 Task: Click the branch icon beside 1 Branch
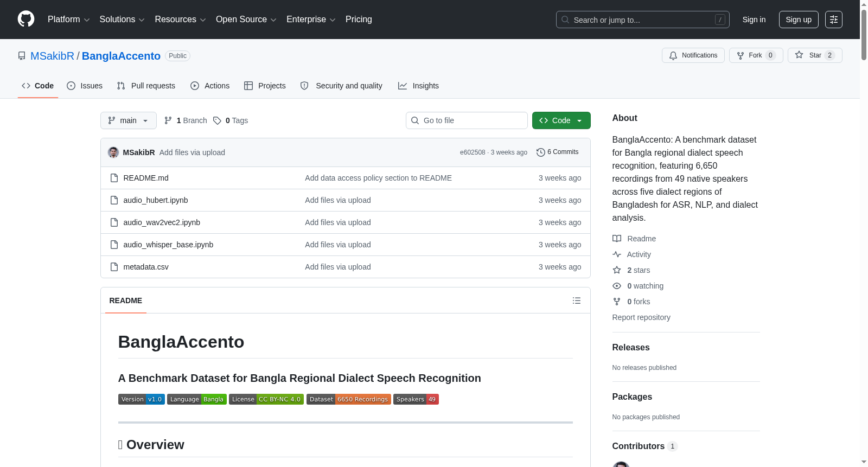168,120
